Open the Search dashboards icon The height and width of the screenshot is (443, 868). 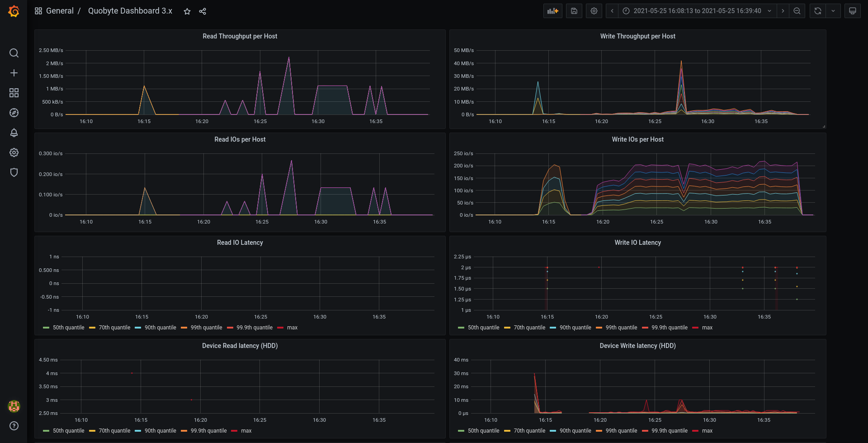tap(14, 53)
